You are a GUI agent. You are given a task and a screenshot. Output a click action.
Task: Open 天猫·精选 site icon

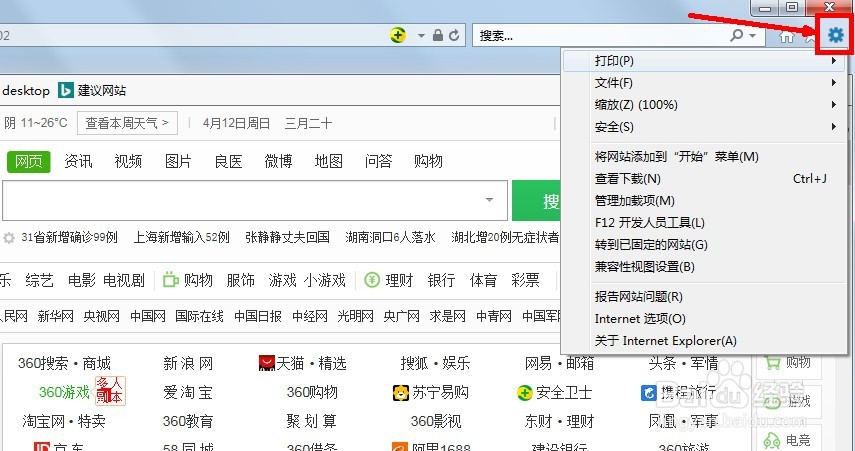pos(266,363)
